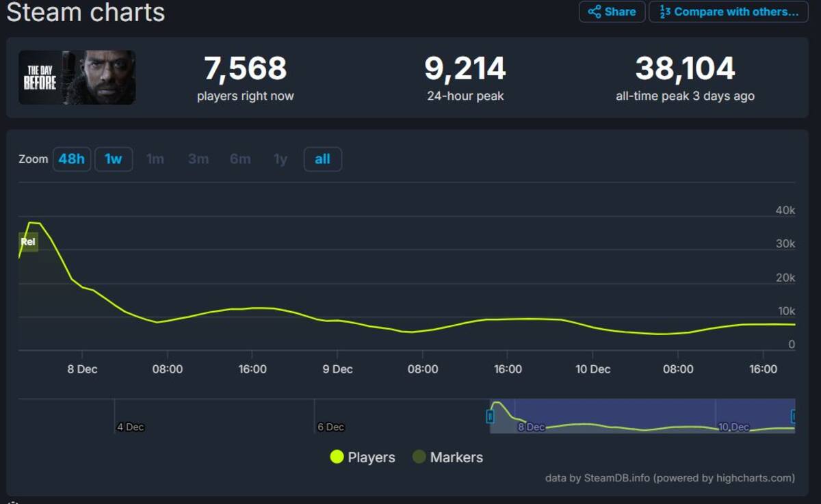Click the 6 Dec navigator label
The width and height of the screenshot is (821, 504).
pos(330,427)
